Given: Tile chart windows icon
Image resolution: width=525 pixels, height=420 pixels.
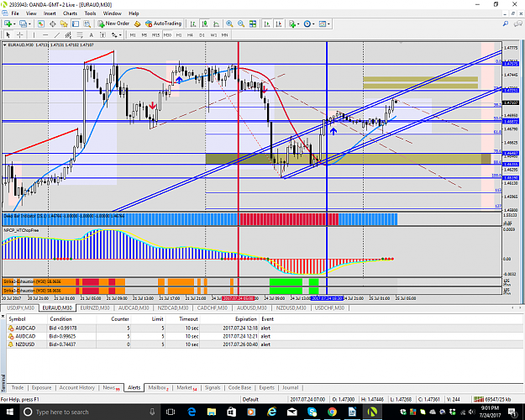Looking at the screenshot, I should (x=253, y=24).
